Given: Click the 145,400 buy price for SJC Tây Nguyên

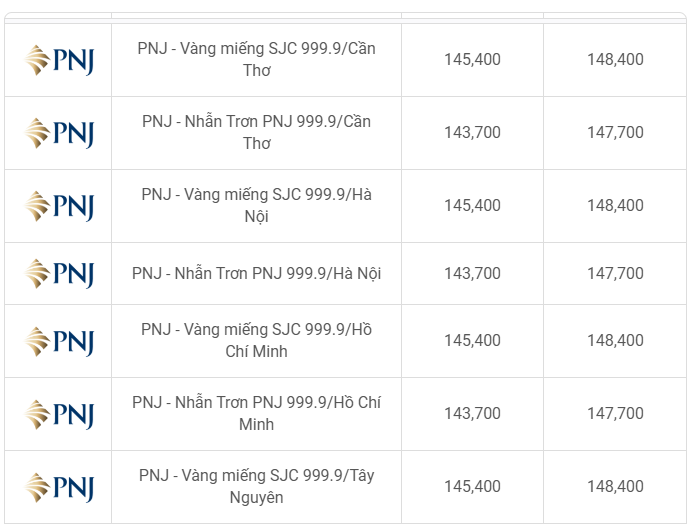Looking at the screenshot, I should [x=472, y=486].
